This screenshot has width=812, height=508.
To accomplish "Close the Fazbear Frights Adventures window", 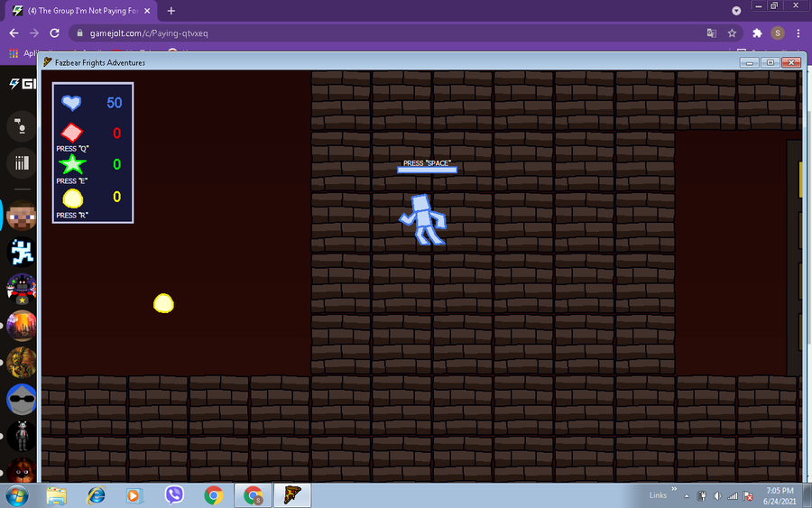I will pyautogui.click(x=791, y=62).
